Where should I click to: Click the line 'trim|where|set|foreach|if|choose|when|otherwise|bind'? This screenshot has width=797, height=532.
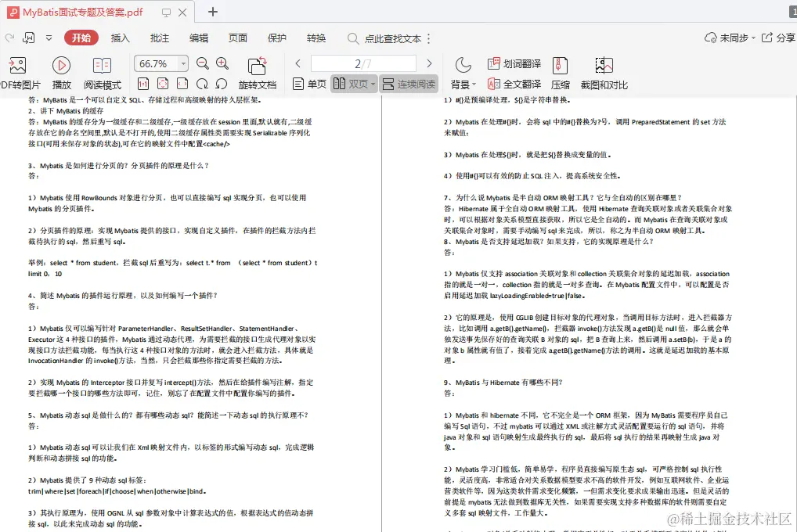[x=117, y=491]
